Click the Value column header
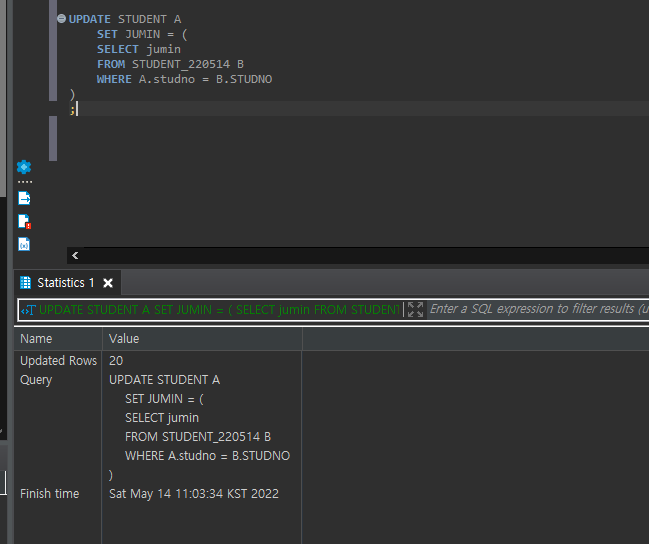Image resolution: width=649 pixels, height=544 pixels. pos(202,339)
